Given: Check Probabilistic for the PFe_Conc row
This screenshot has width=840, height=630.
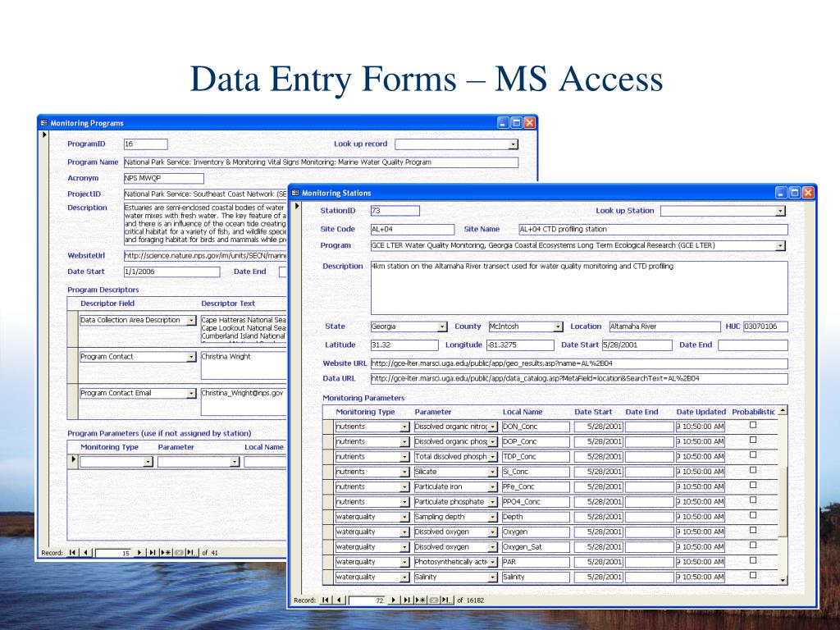Looking at the screenshot, I should 753,485.
